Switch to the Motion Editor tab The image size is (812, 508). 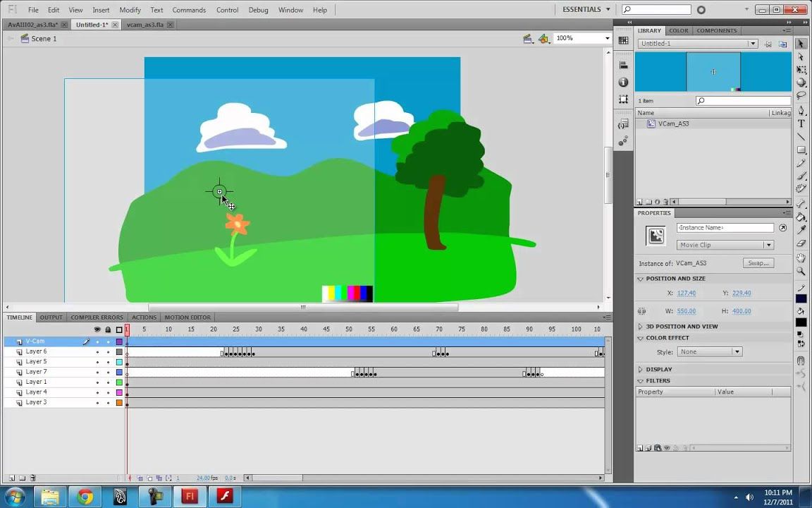coord(187,317)
